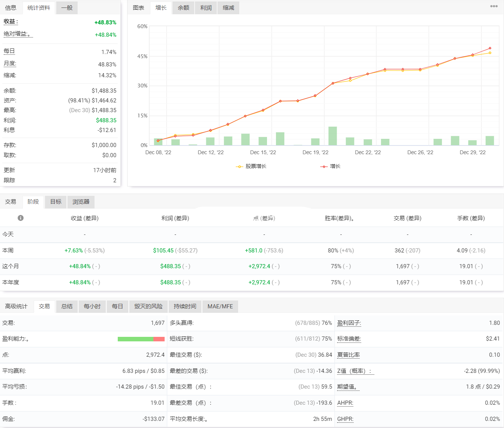Switch to the MAE/MFE tab
Screen dimensions: 504x428
(220, 306)
